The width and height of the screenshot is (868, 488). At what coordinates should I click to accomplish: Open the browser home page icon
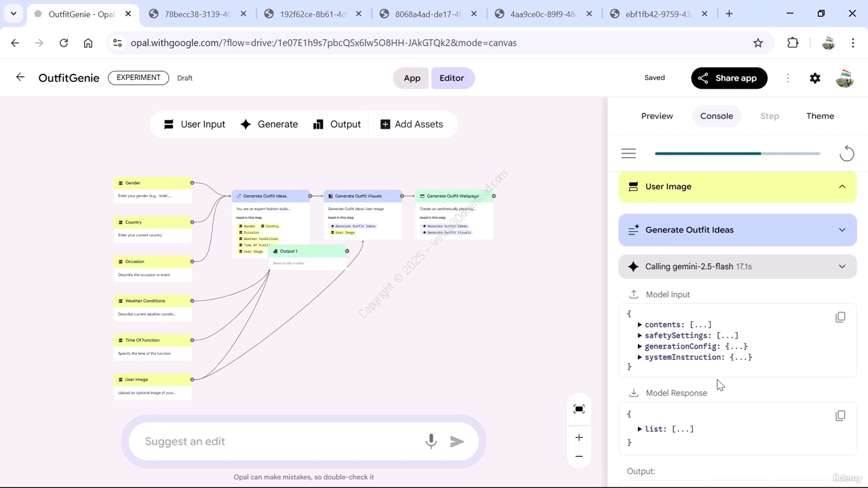(88, 43)
